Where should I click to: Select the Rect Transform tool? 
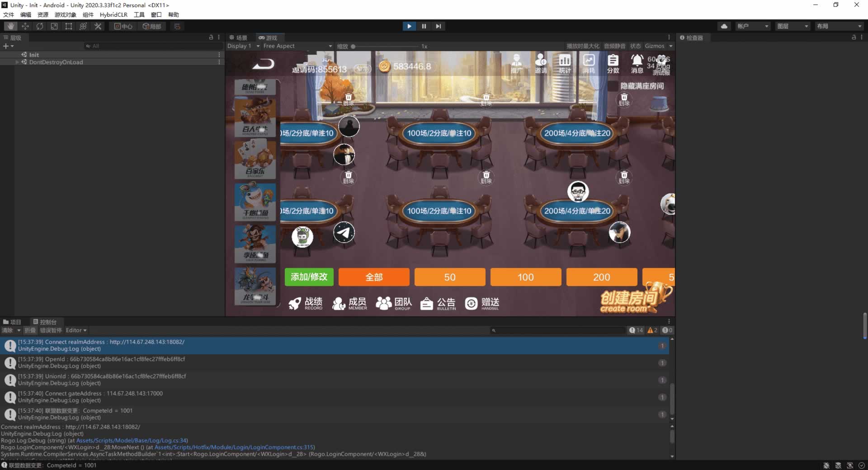click(x=69, y=26)
